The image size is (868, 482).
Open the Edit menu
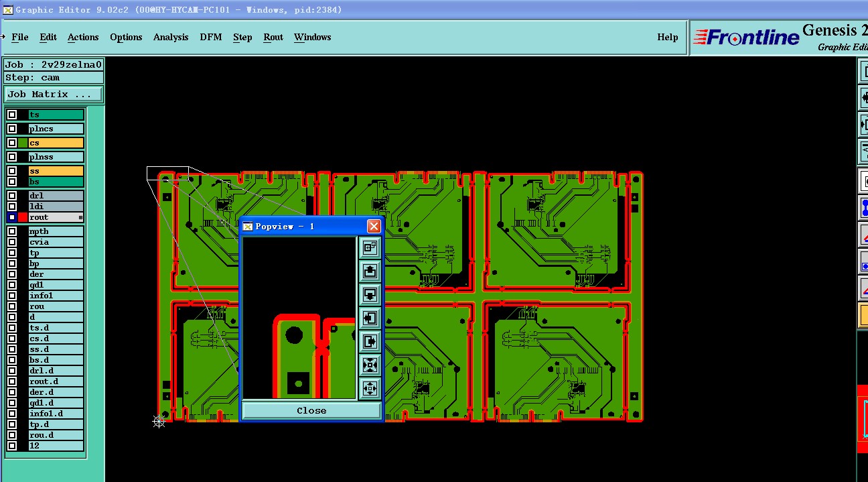tap(48, 37)
